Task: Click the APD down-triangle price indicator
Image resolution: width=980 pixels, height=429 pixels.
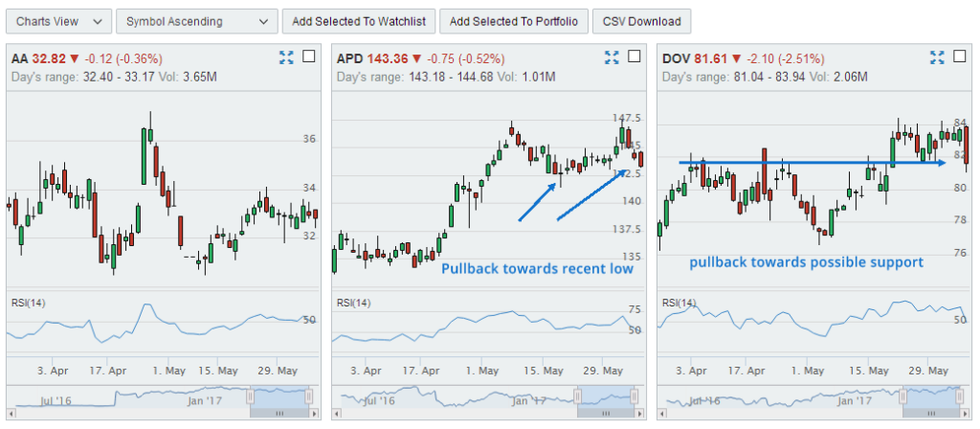Action: point(417,59)
